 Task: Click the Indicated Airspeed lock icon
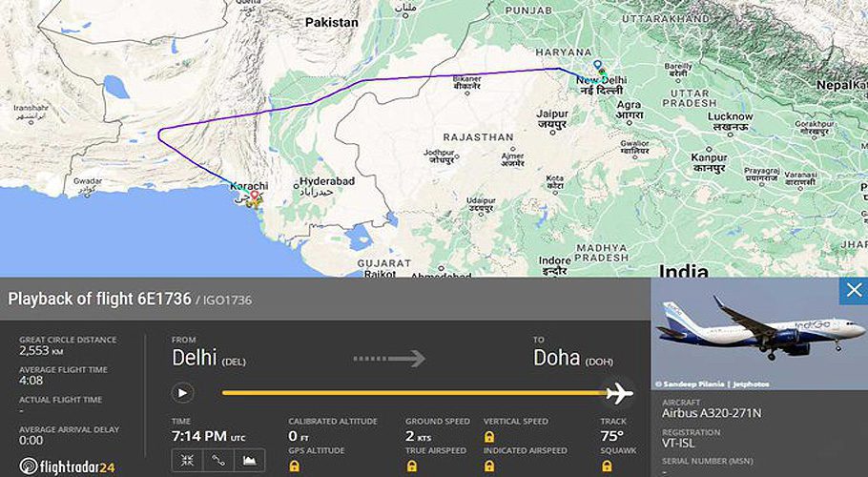coord(488,466)
